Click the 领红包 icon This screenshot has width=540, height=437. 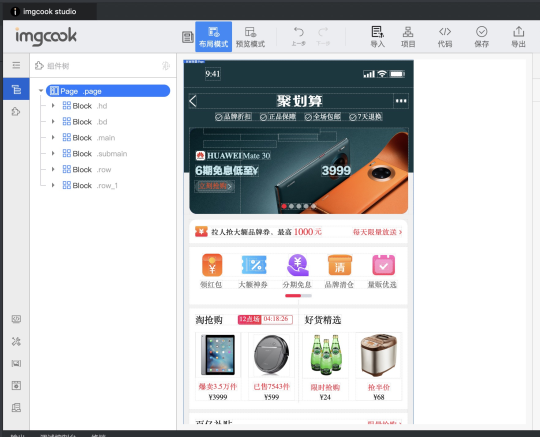tap(212, 265)
